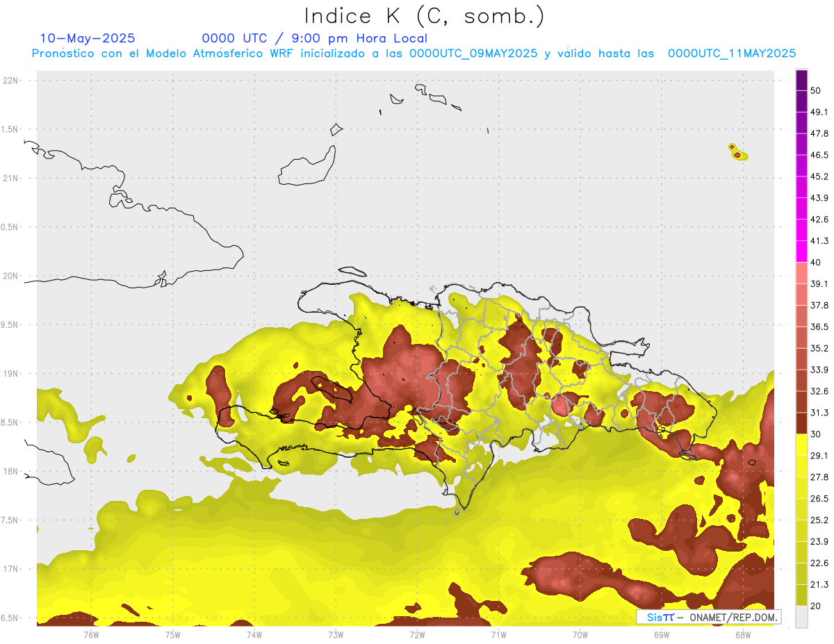Click the "22N" latitude label

pyautogui.click(x=10, y=81)
